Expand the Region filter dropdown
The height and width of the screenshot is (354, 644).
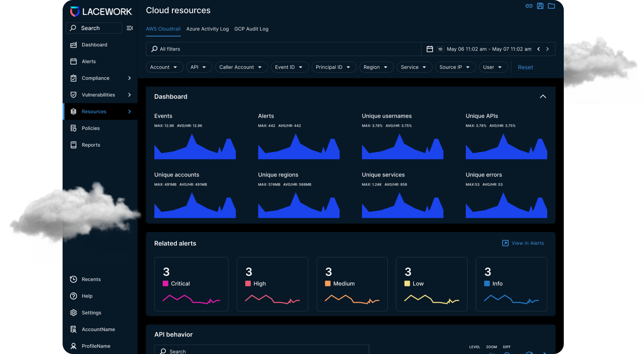[x=376, y=67]
